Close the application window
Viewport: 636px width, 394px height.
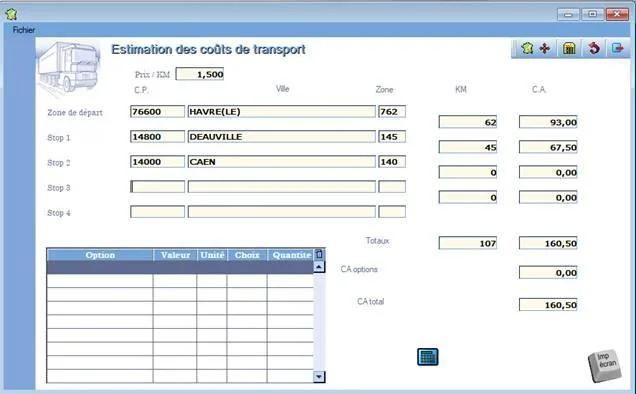click(617, 14)
